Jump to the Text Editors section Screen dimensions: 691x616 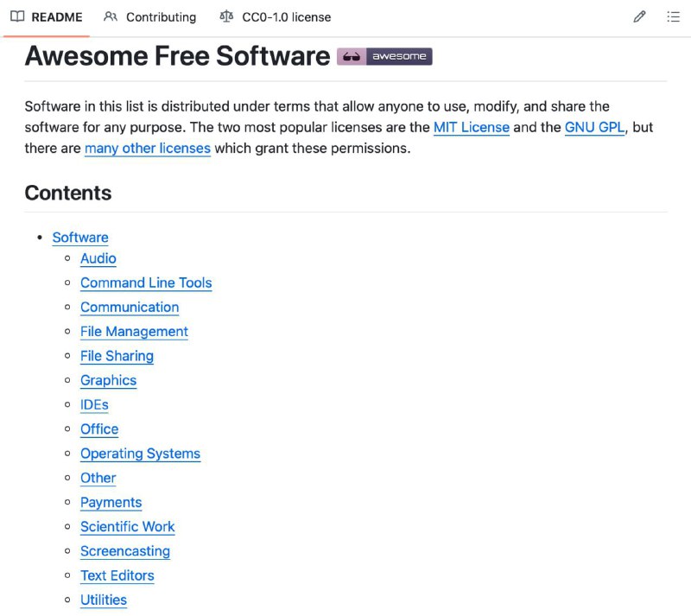117,575
